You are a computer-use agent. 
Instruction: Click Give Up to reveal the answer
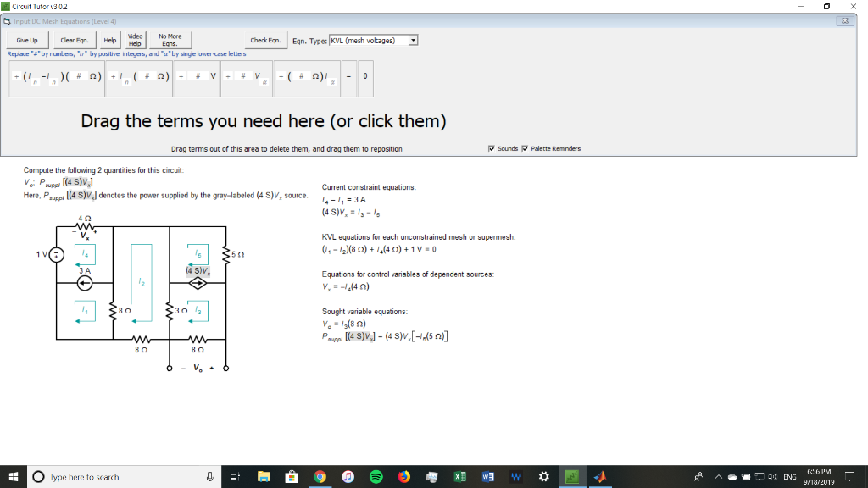[x=26, y=40]
